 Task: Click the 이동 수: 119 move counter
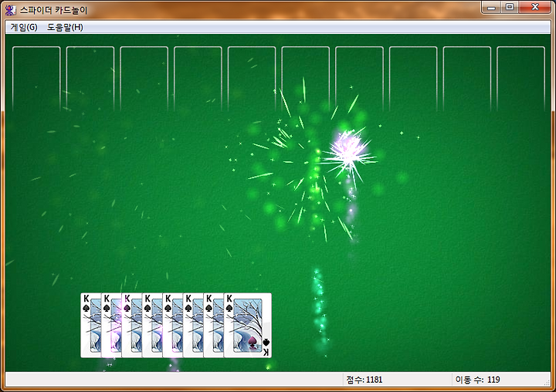click(478, 380)
